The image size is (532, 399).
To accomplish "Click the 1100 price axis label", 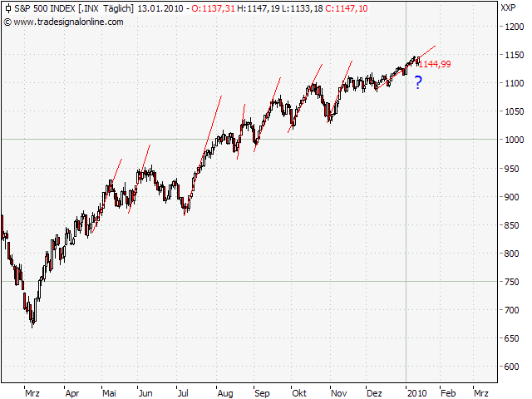I will [x=515, y=83].
